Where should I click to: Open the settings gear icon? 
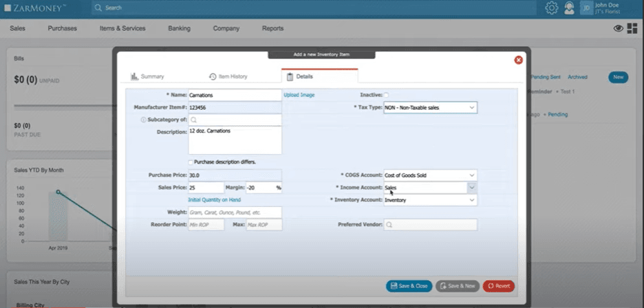click(551, 8)
